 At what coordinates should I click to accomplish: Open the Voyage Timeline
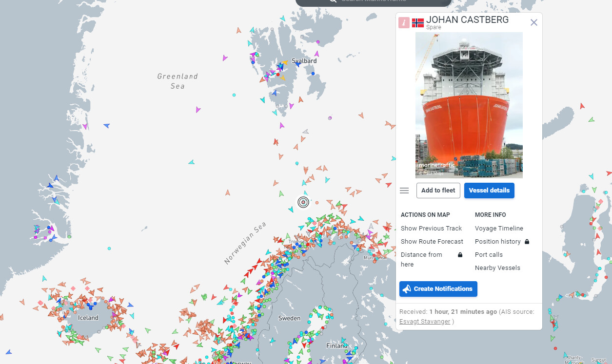[x=499, y=229]
